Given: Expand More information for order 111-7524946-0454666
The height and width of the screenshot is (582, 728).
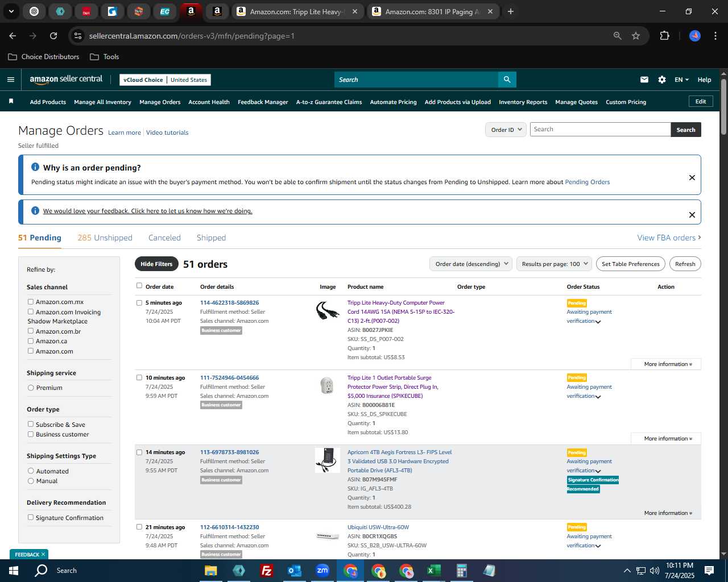Looking at the screenshot, I should (x=668, y=438).
